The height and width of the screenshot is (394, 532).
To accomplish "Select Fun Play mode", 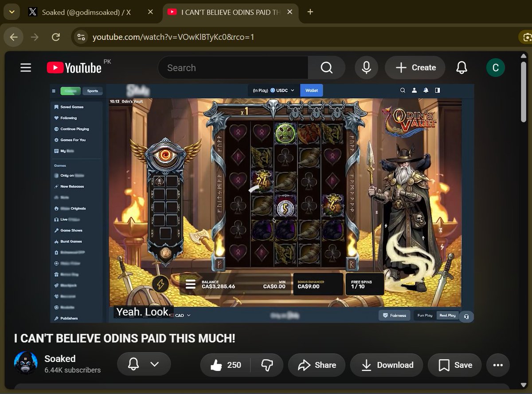I will point(425,315).
